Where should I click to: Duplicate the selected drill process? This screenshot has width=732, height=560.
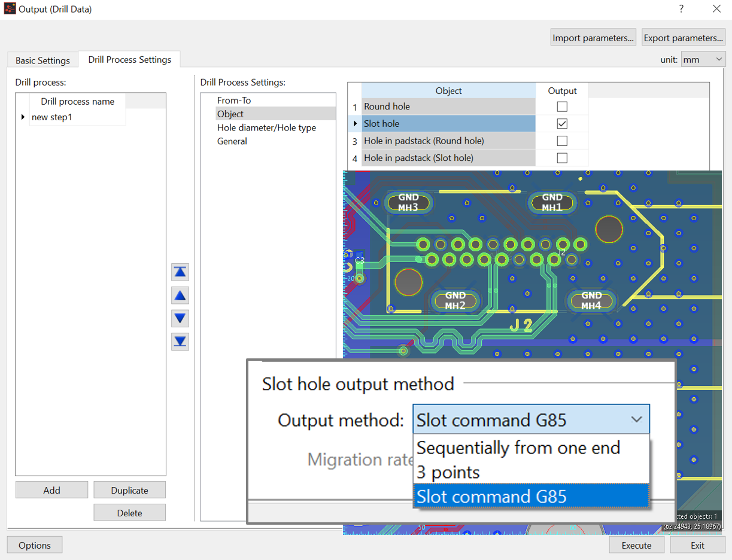click(x=129, y=490)
